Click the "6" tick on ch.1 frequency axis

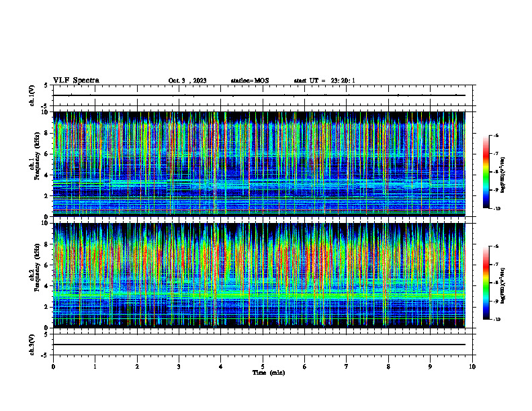click(x=47, y=154)
